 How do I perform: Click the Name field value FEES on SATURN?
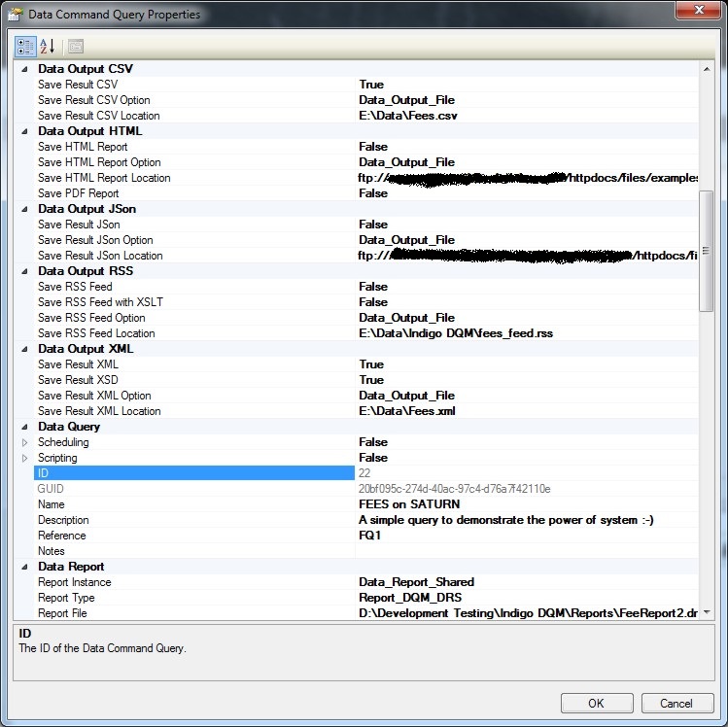(x=409, y=504)
